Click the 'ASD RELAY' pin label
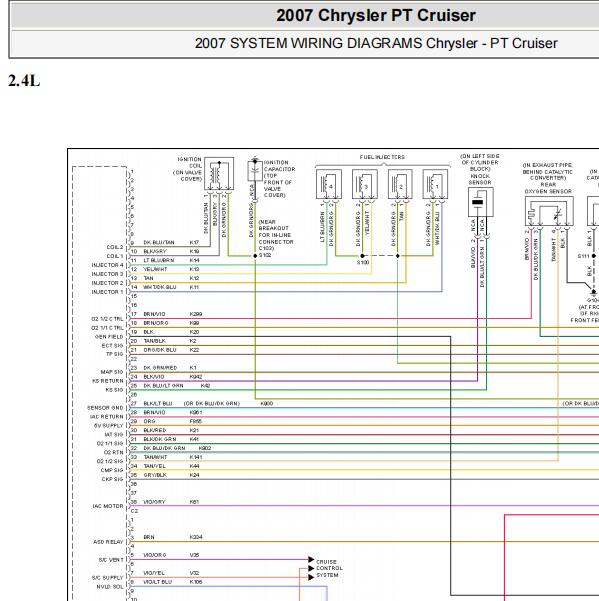The height and width of the screenshot is (601, 599). (x=108, y=542)
